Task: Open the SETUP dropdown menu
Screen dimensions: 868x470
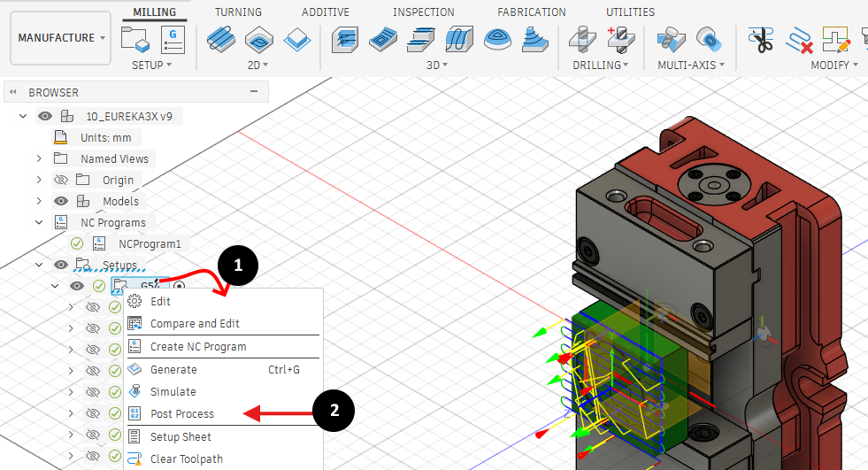Action: click(151, 65)
